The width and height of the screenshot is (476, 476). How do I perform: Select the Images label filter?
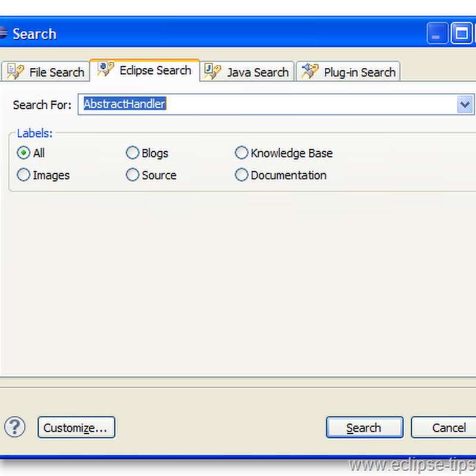23,175
